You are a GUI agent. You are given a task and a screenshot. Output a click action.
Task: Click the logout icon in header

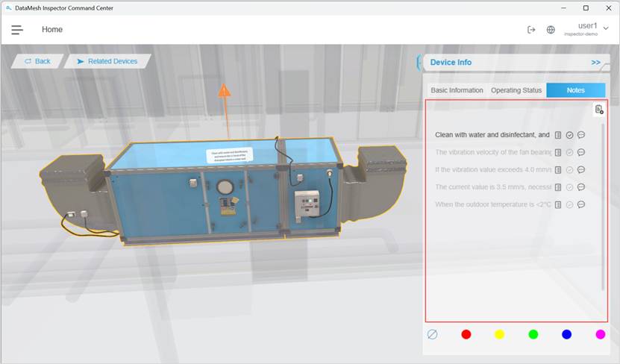point(531,30)
